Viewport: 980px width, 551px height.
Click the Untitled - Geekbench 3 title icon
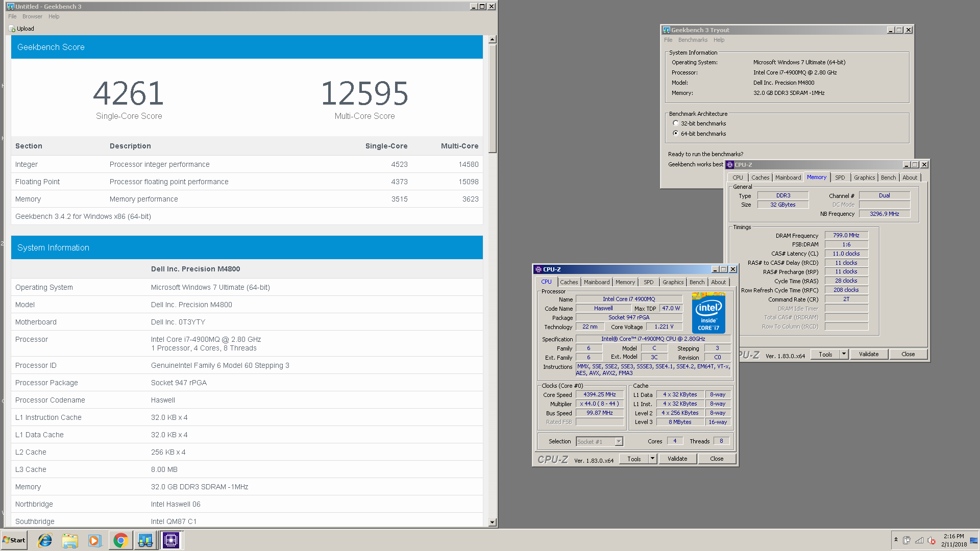click(11, 7)
